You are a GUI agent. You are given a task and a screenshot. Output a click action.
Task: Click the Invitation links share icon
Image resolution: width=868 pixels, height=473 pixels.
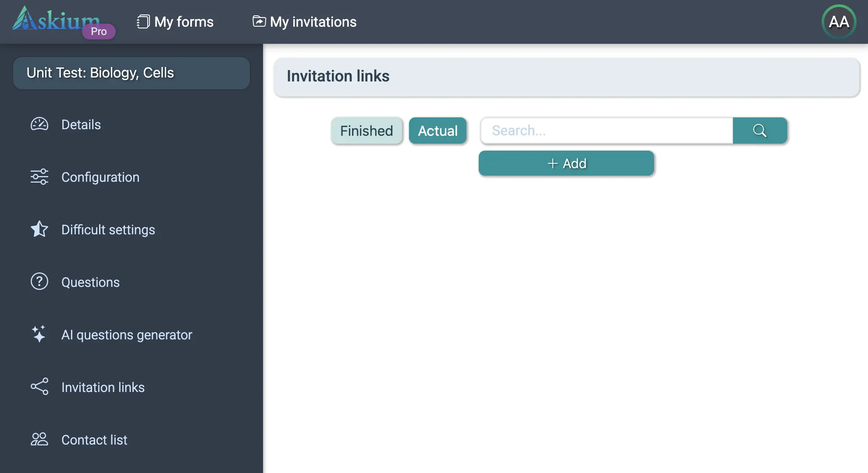tap(39, 387)
